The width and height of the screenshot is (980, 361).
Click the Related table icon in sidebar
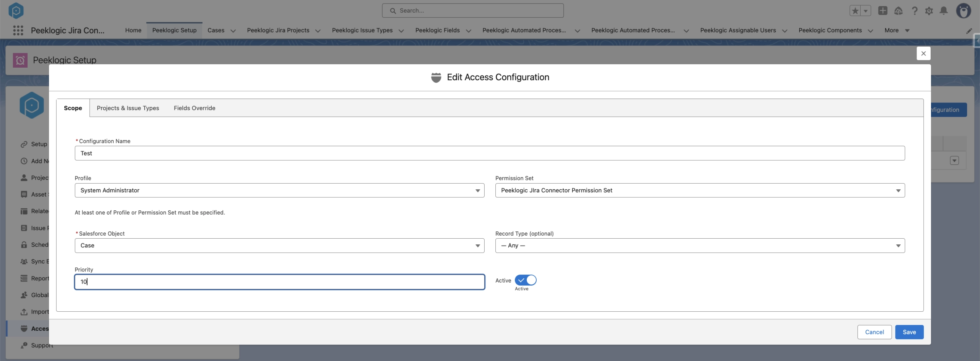pos(24,211)
